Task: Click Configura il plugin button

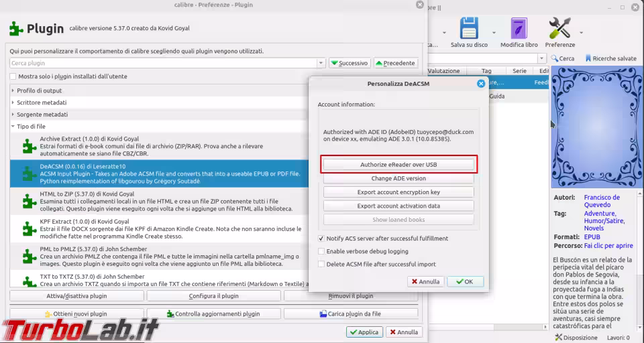Action: [x=213, y=296]
